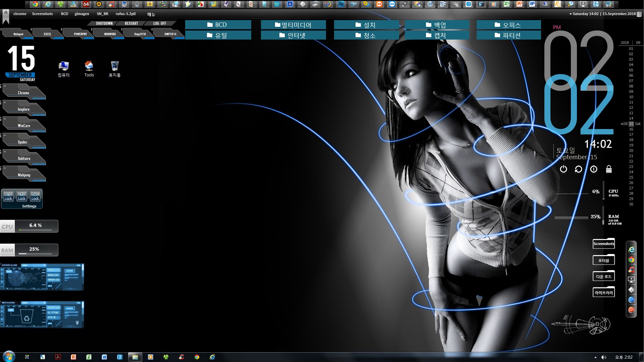
Task: Open the green clover icon in top bar
Action: coord(61,4)
